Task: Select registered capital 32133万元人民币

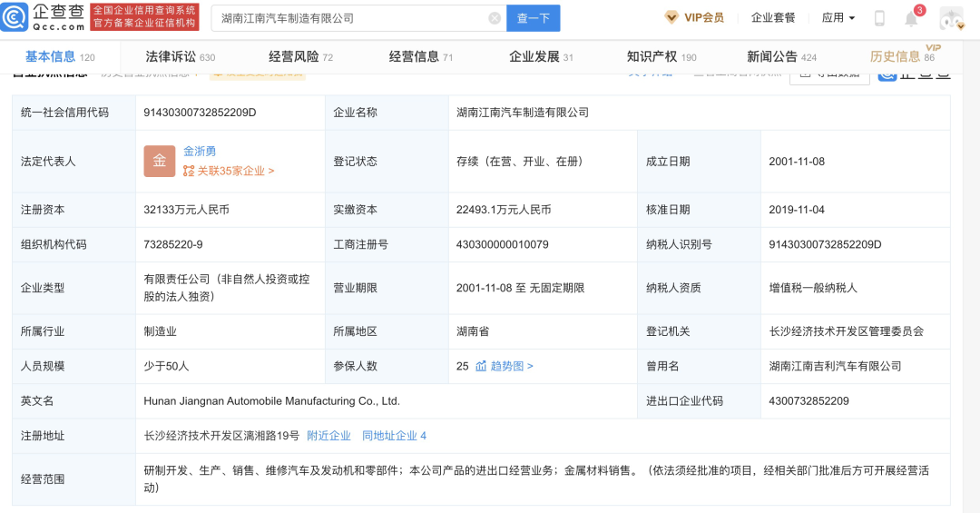Action: click(x=186, y=210)
